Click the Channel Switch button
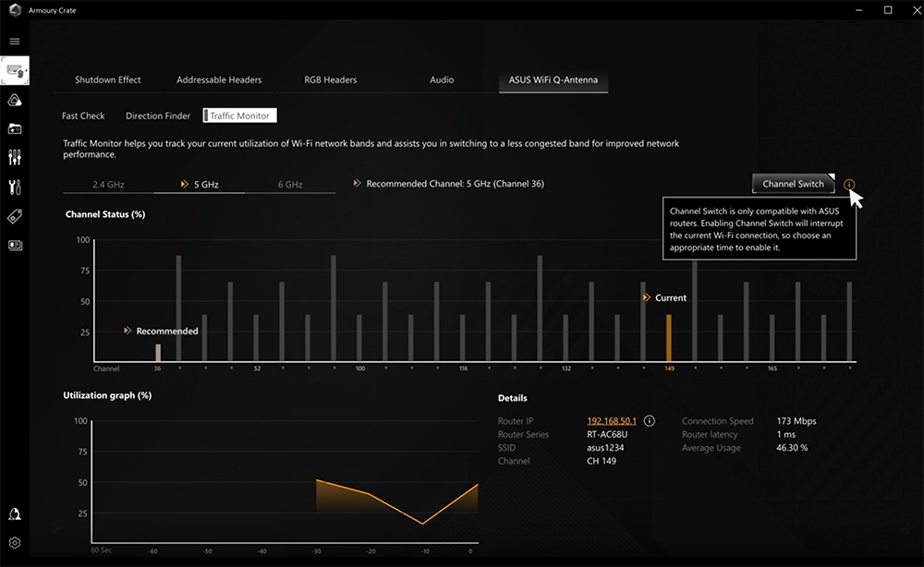This screenshot has width=924, height=567. click(x=793, y=184)
